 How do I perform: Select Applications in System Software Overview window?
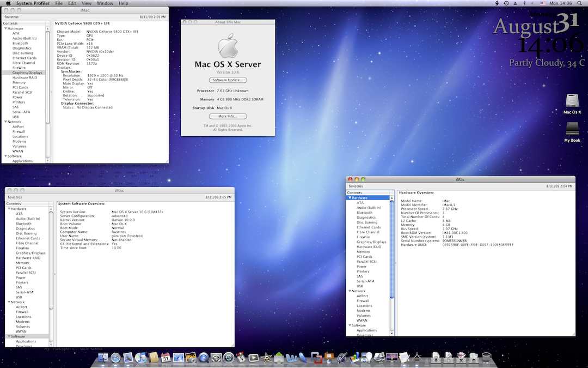(x=26, y=341)
